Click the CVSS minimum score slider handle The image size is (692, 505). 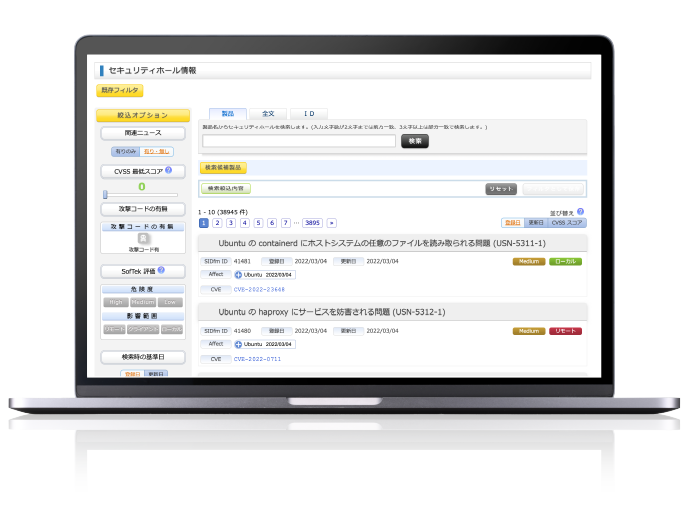(105, 195)
